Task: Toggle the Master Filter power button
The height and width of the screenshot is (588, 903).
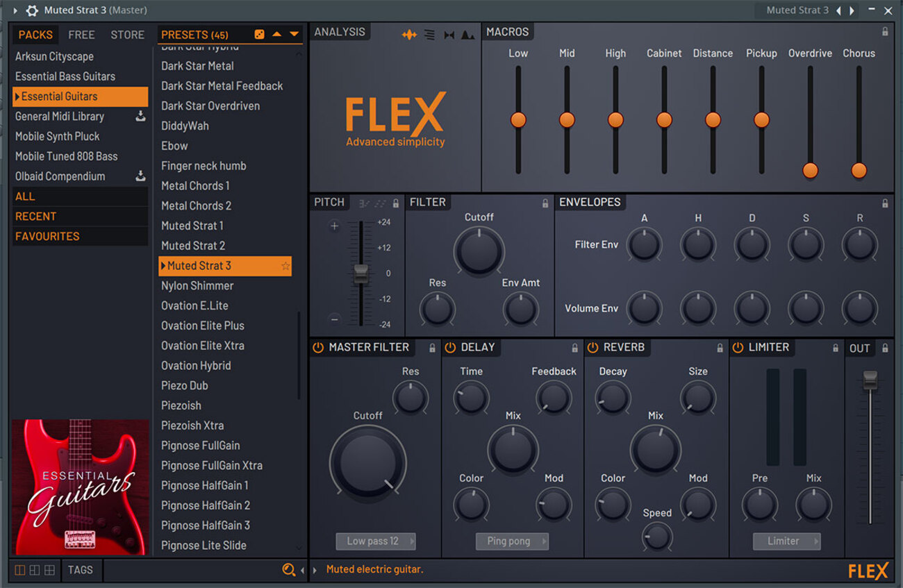Action: click(318, 348)
